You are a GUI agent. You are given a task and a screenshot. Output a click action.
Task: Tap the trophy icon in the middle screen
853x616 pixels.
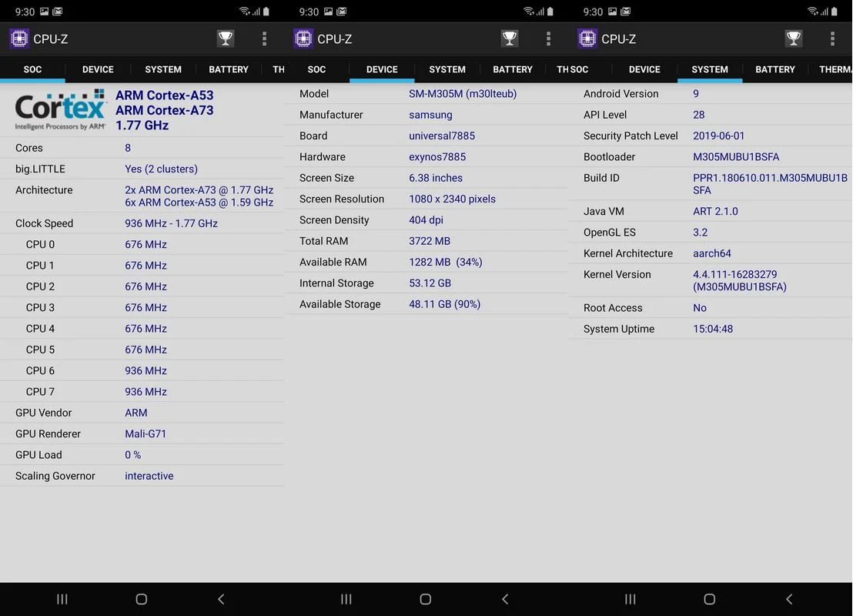[509, 38]
